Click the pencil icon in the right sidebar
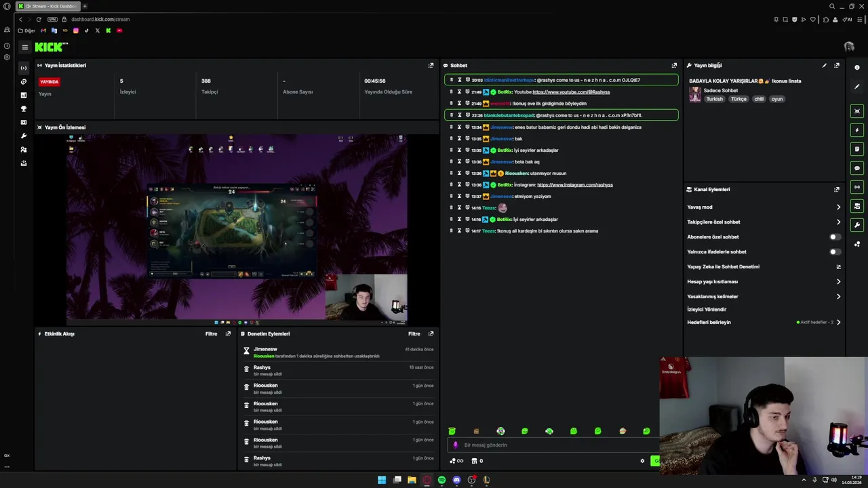This screenshot has height=488, width=868. point(857,86)
